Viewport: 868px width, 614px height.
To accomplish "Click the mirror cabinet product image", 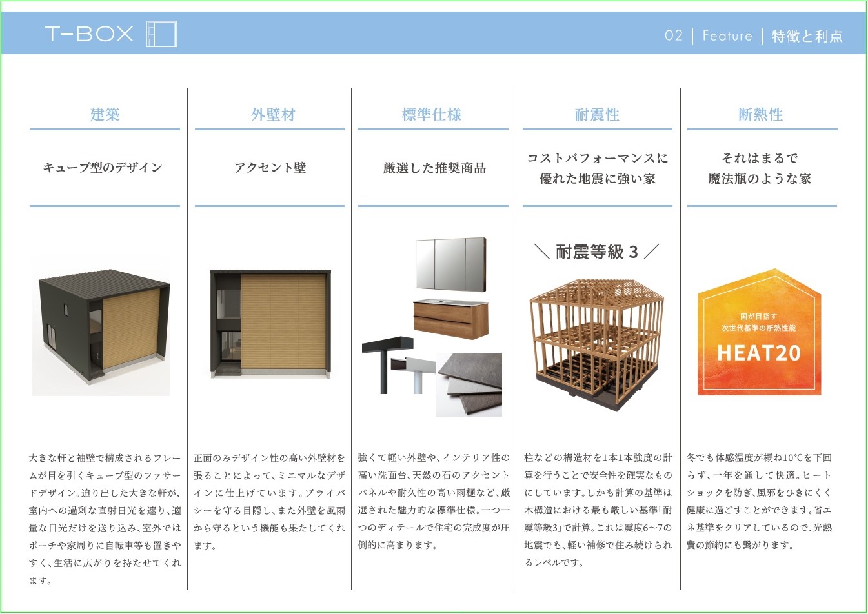I will [451, 264].
